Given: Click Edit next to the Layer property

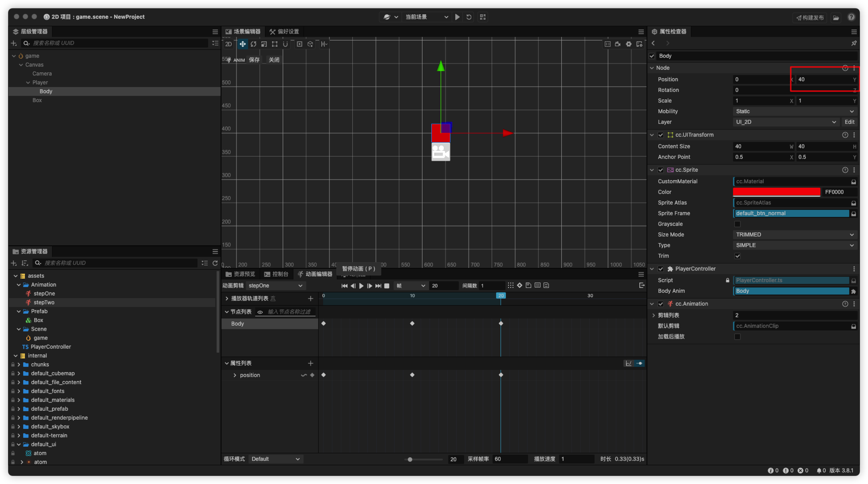Looking at the screenshot, I should [849, 122].
